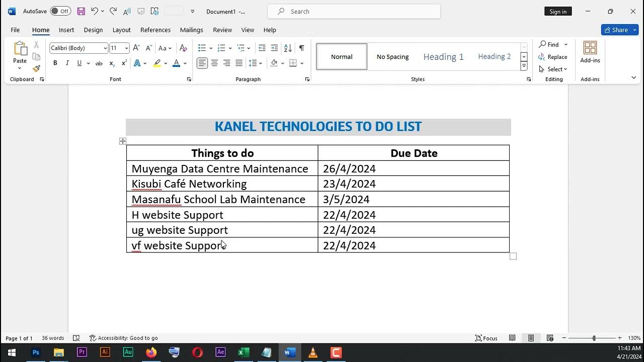Open Firefox from the taskbar
This screenshot has width=644, height=362.
pyautogui.click(x=151, y=352)
